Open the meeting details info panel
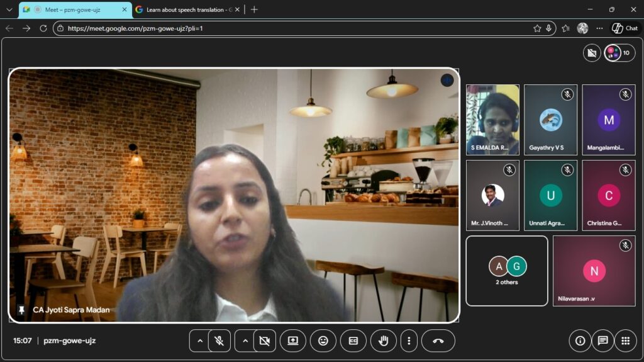Screen dimensions: 644x362 tap(580, 341)
